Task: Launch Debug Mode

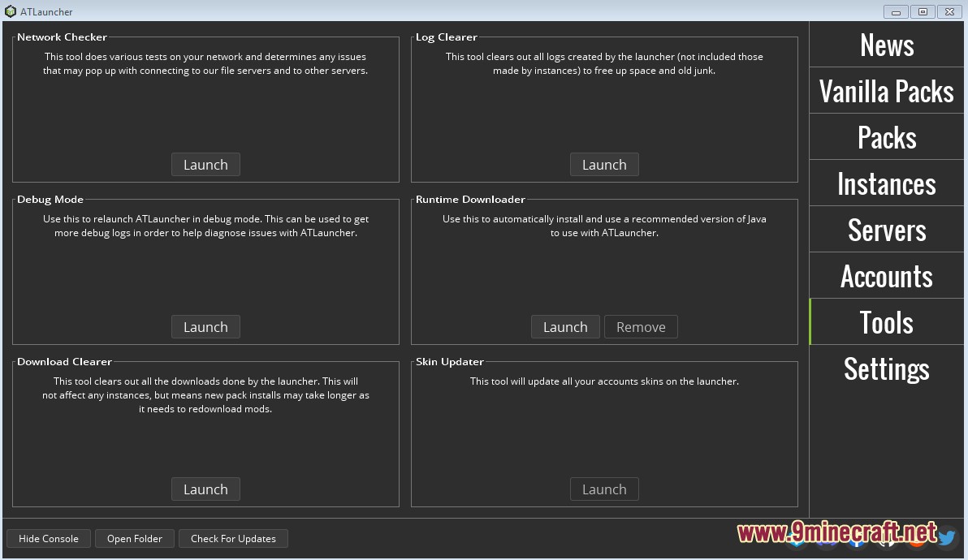Action: pos(205,327)
